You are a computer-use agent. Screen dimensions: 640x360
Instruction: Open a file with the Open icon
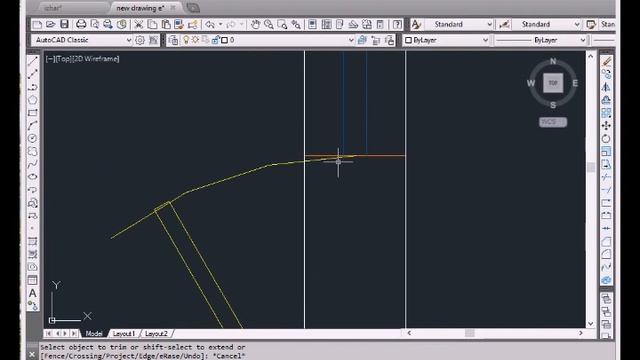click(50, 24)
